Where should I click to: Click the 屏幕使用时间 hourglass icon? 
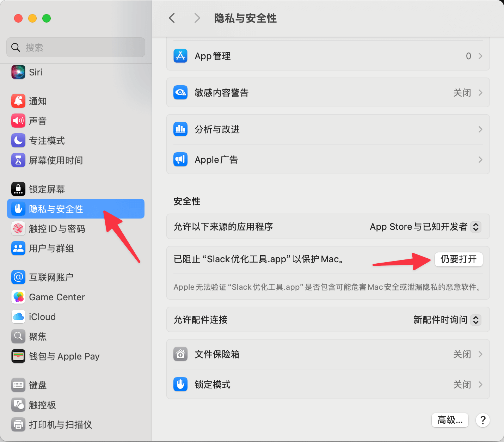(x=18, y=160)
